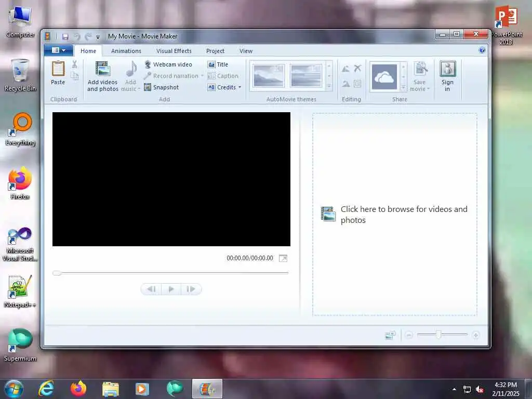Click the Remove X icon in Editing
532x399 pixels.
tap(357, 69)
